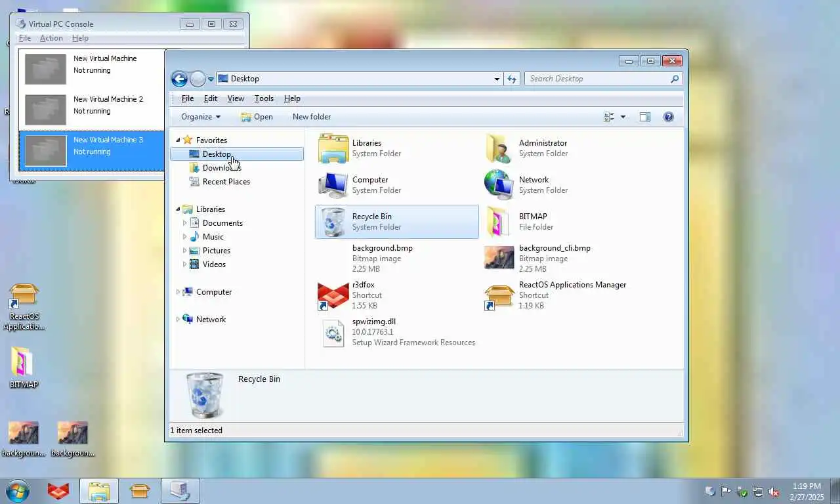The height and width of the screenshot is (504, 840).
Task: Open the Help menu in Explorer
Action: (292, 98)
